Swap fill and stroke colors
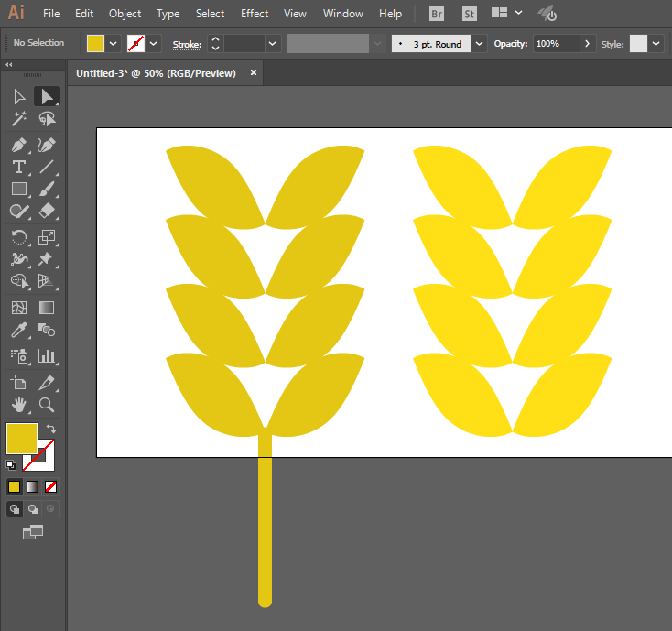The image size is (672, 631). pos(51,428)
